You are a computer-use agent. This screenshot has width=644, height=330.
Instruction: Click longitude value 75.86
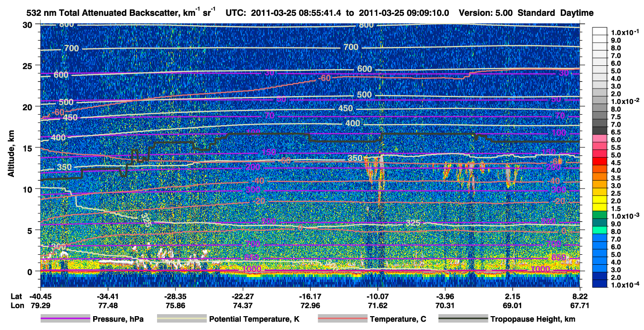175,305
